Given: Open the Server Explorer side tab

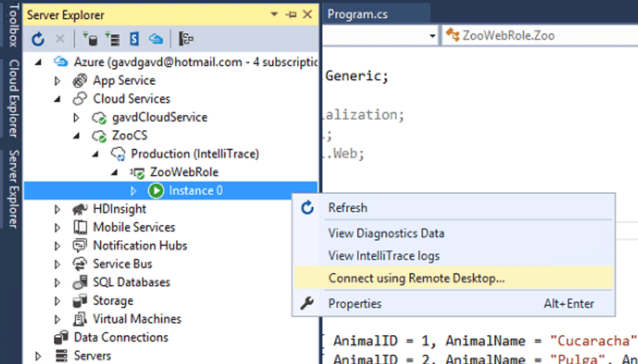Looking at the screenshot, I should click(13, 189).
